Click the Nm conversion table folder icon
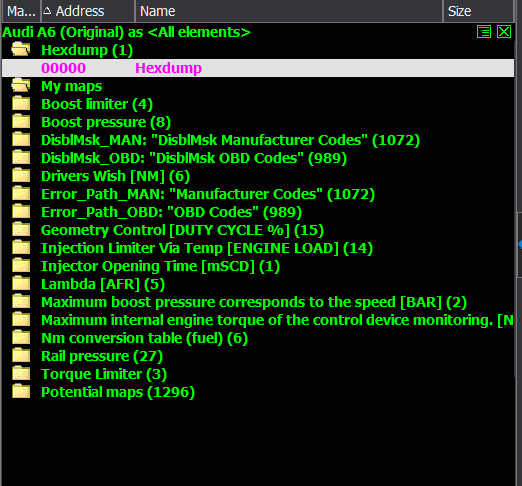The height and width of the screenshot is (486, 522). [x=21, y=338]
